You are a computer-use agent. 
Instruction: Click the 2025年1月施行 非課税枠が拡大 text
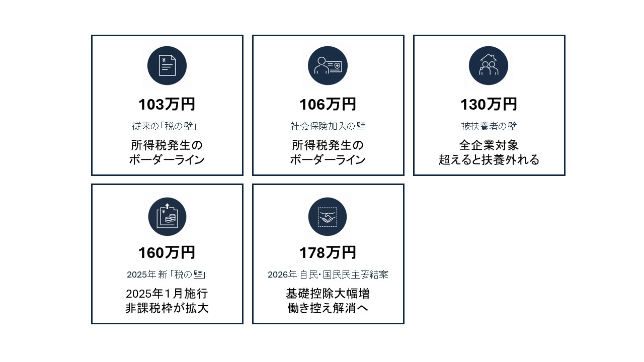pyautogui.click(x=167, y=301)
